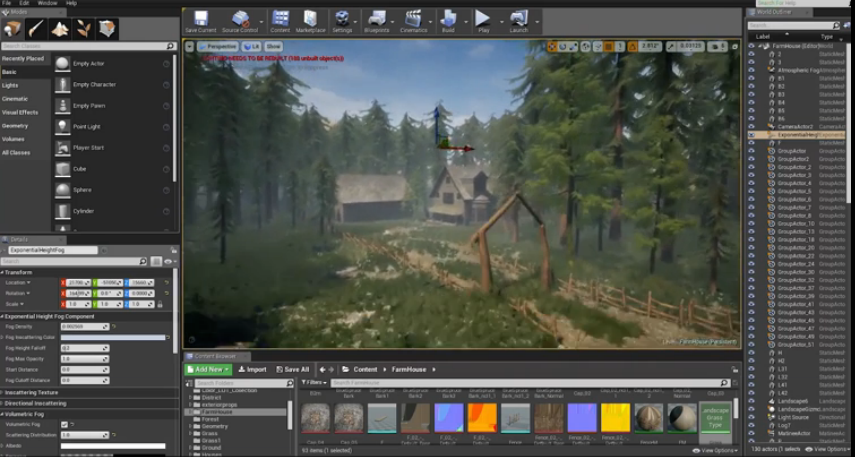Open File menu
Screen dimensions: 855x457
[7, 3]
